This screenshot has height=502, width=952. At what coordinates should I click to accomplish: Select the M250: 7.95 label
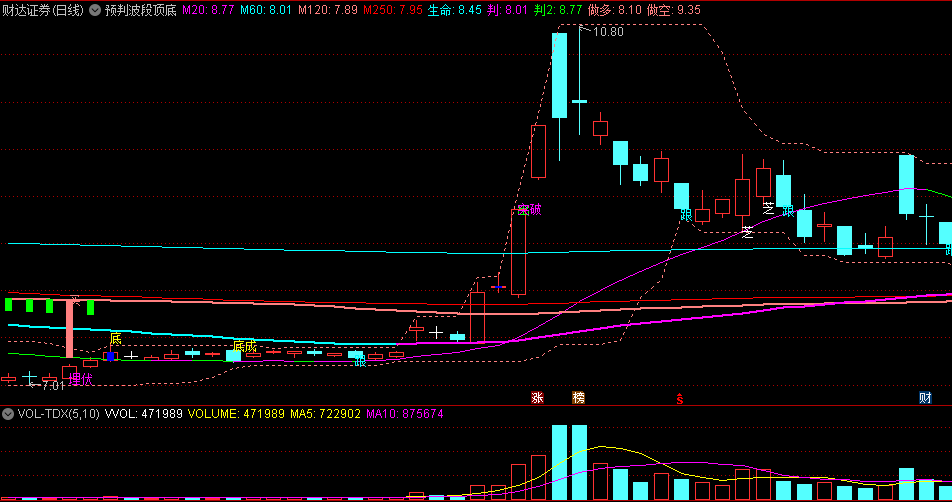(393, 10)
